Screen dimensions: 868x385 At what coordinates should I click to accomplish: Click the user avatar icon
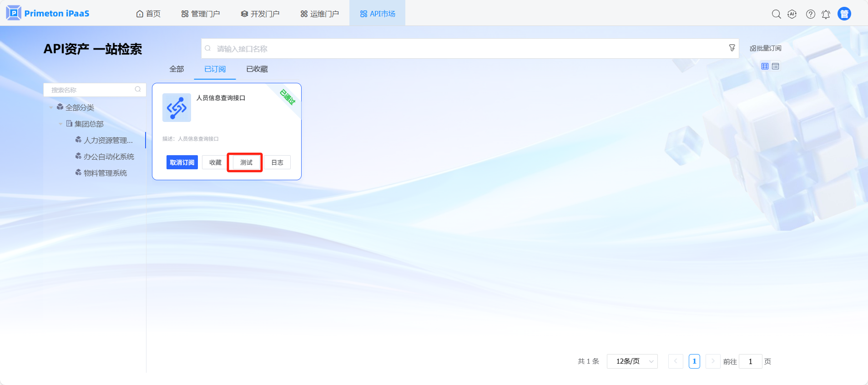pyautogui.click(x=844, y=14)
